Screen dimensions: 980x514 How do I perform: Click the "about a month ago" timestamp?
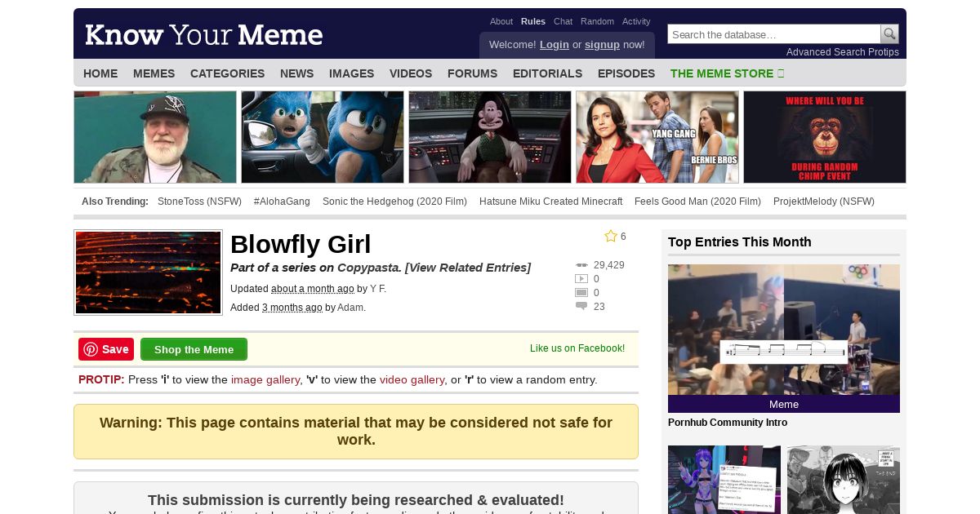point(313,289)
